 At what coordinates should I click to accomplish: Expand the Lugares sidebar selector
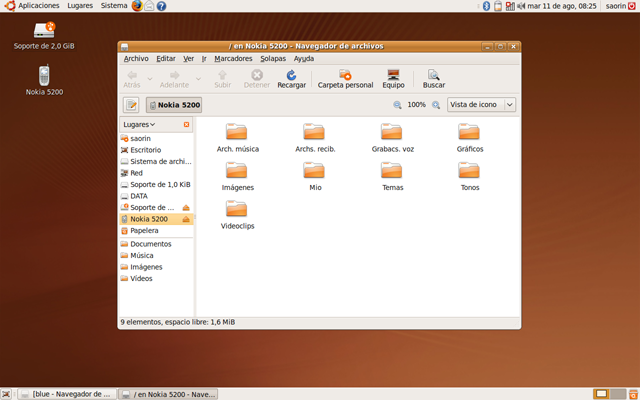(x=139, y=125)
